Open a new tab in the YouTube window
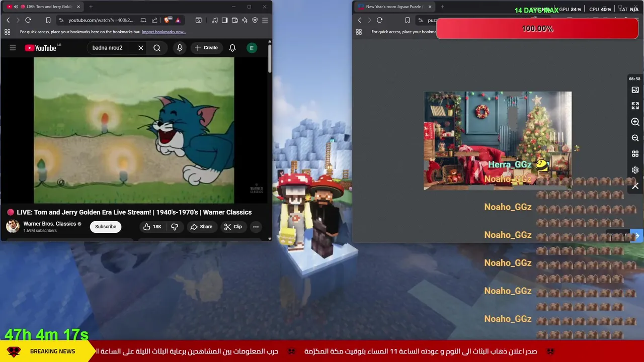644x362 pixels. click(91, 7)
